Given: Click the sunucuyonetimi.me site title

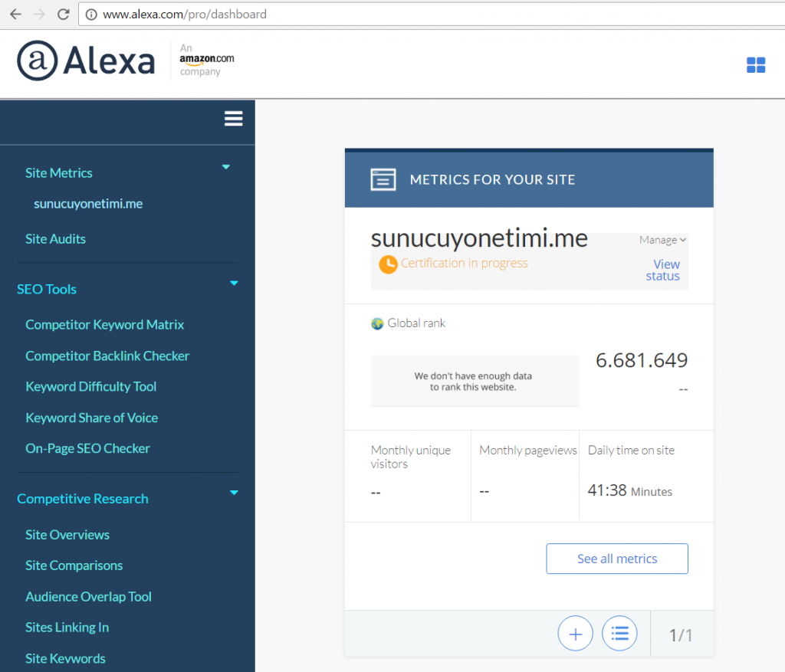Looking at the screenshot, I should [479, 238].
